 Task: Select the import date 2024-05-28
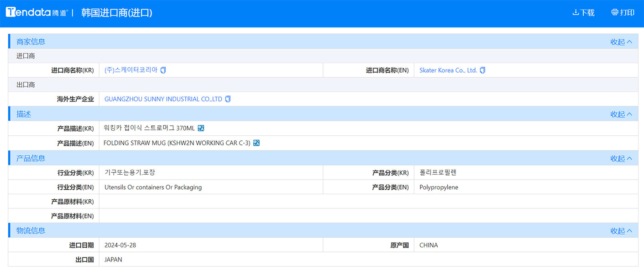pos(120,245)
